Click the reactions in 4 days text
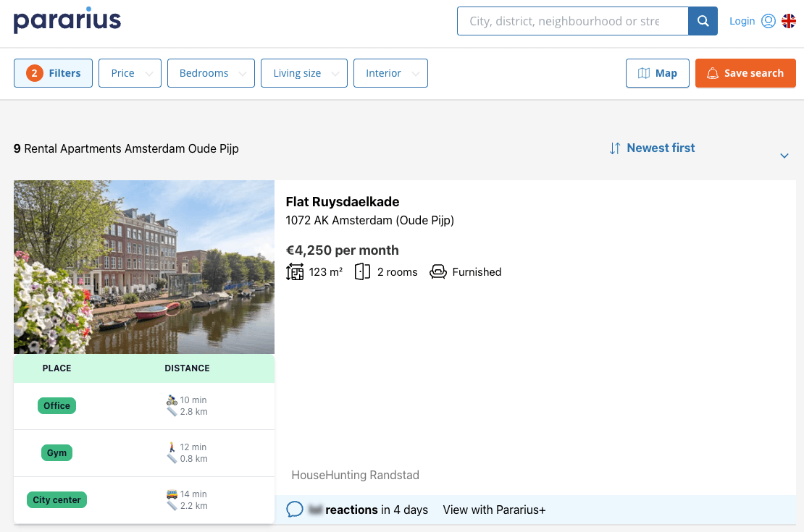 (x=377, y=510)
